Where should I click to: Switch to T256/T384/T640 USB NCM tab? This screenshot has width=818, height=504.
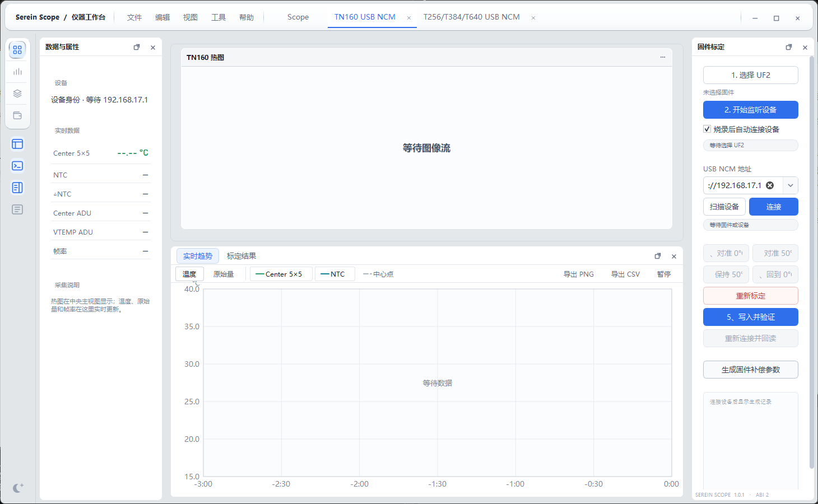coord(472,17)
